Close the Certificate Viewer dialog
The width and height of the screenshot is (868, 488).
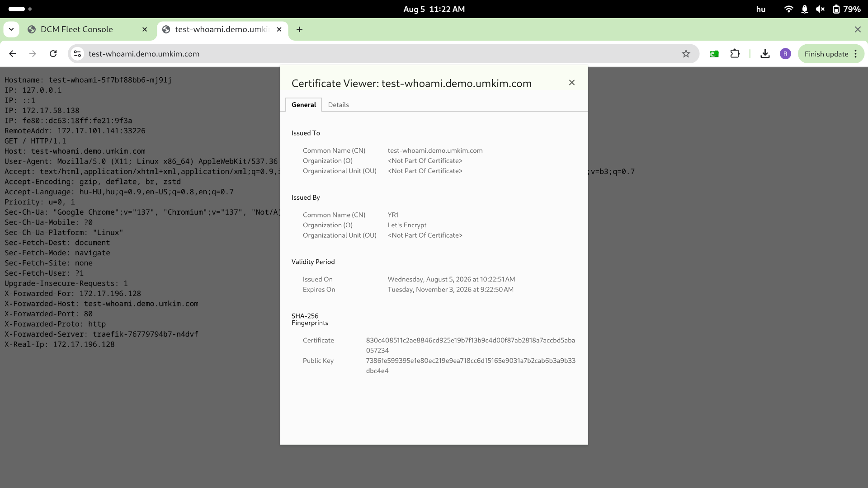[572, 83]
